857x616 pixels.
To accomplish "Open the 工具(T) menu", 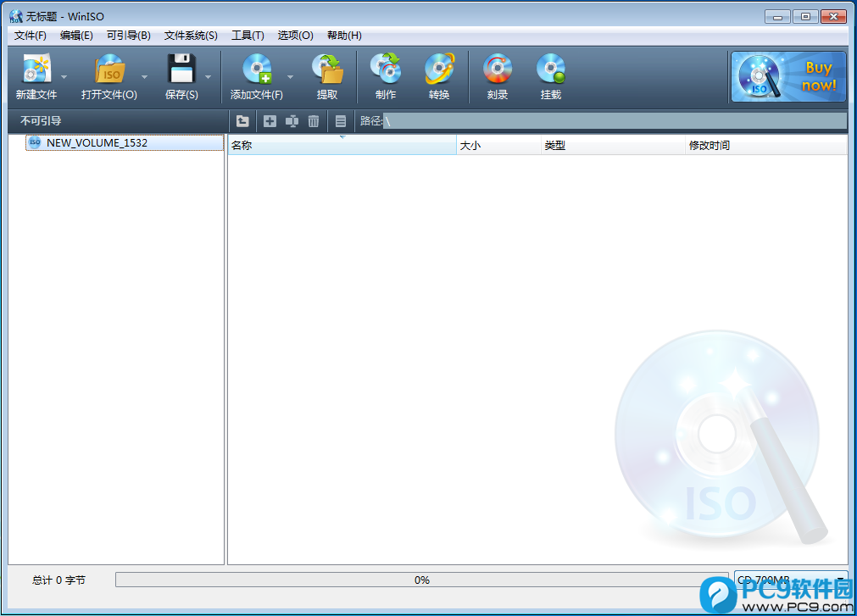I will click(248, 36).
